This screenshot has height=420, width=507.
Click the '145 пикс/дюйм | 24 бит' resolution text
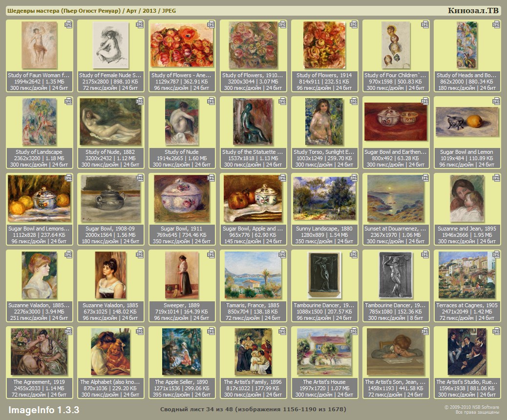tap(253, 242)
